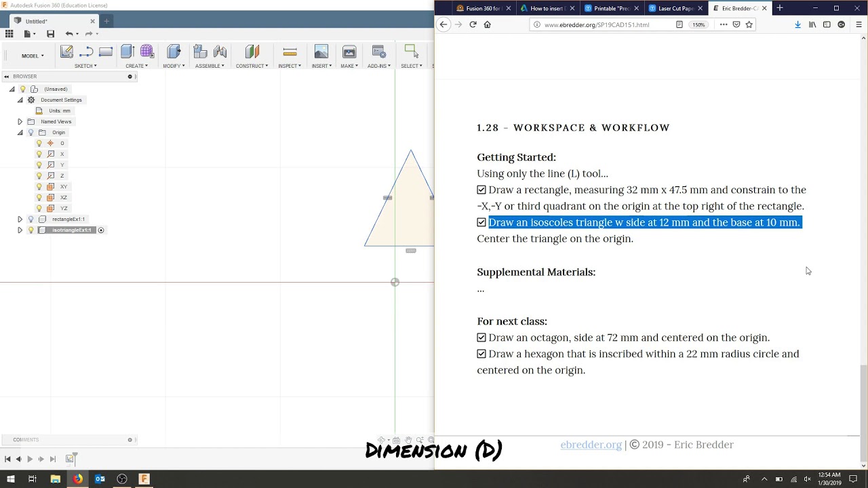This screenshot has height=488, width=868.
Task: Select the Rectangle sketch tool icon
Action: 106,52
